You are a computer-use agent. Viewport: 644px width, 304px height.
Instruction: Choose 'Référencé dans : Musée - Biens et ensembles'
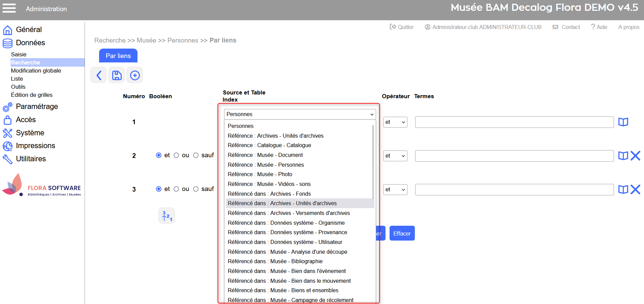click(299, 290)
